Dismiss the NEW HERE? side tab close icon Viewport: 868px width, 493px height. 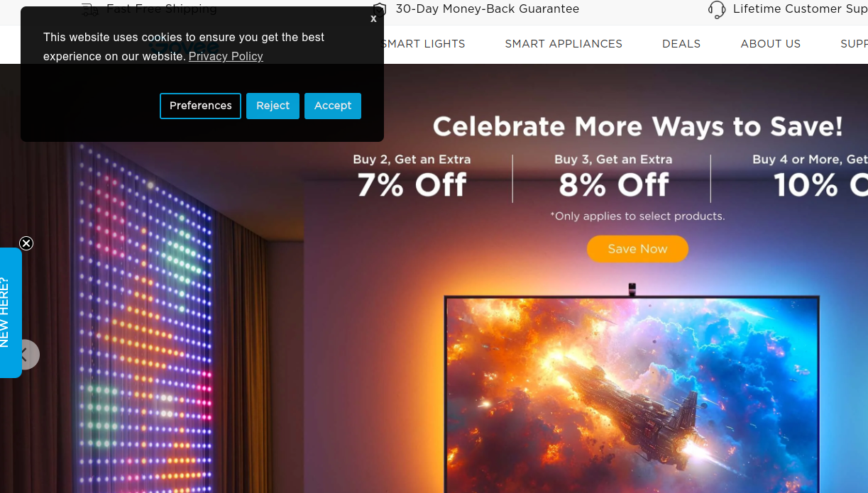pyautogui.click(x=26, y=243)
